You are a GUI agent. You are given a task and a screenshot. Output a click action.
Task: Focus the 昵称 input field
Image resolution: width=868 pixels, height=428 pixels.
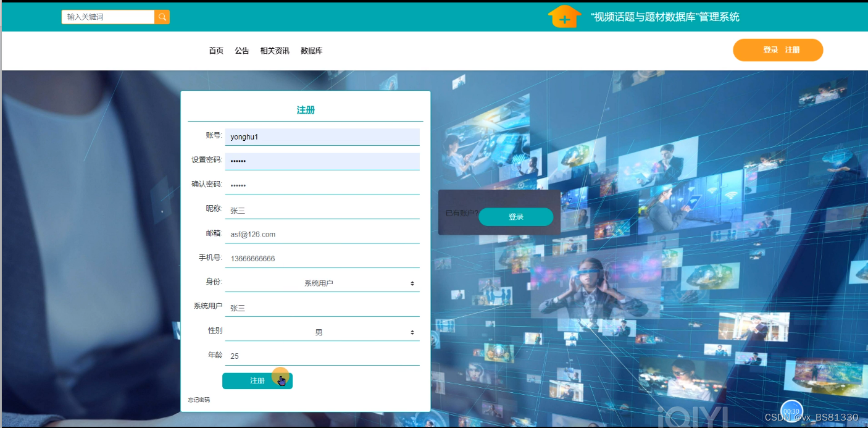click(x=322, y=210)
